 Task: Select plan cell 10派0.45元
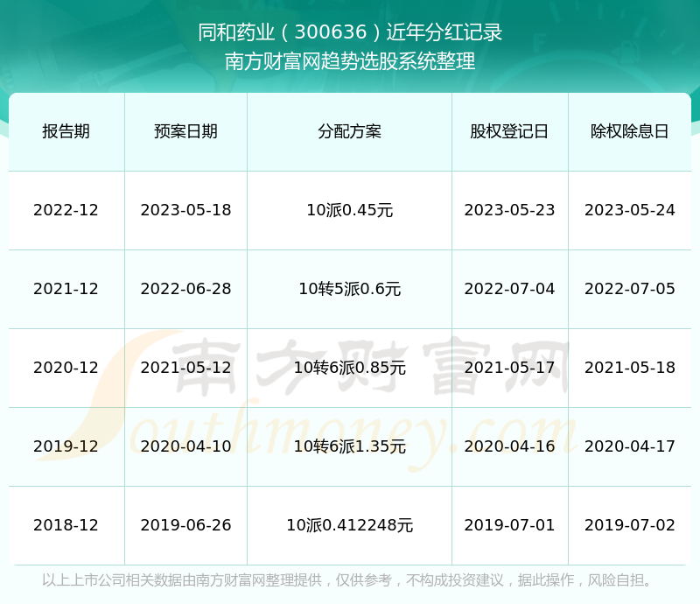[349, 210]
